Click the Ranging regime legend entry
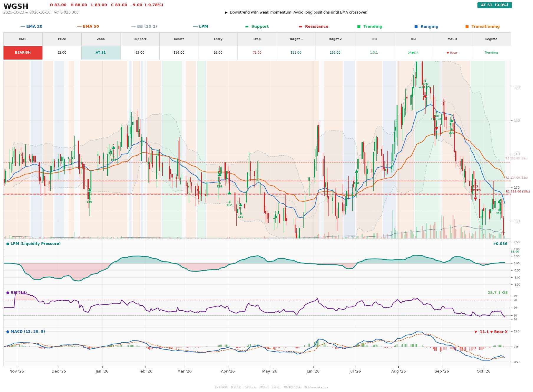533x392 pixels. coord(426,27)
